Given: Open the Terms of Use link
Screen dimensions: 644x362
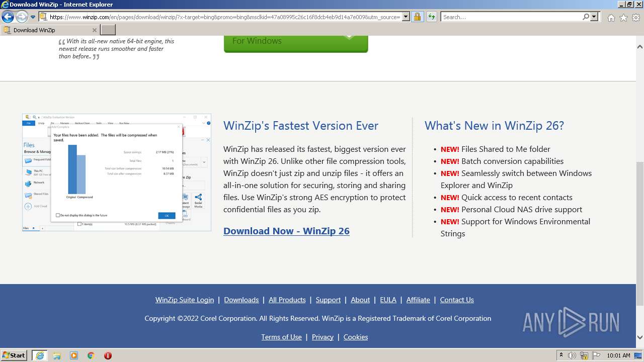Looking at the screenshot, I should pyautogui.click(x=281, y=337).
